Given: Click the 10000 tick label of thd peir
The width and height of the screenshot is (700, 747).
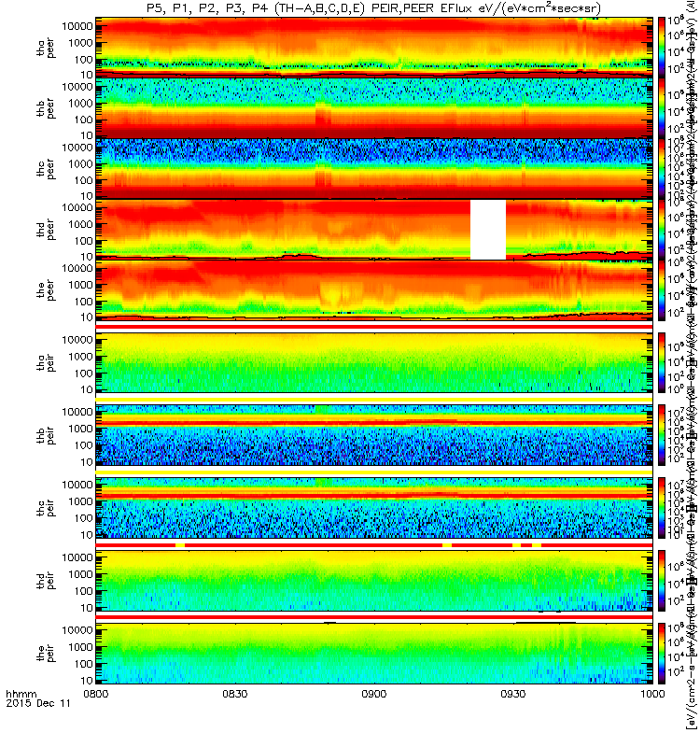Looking at the screenshot, I should coord(77,557).
